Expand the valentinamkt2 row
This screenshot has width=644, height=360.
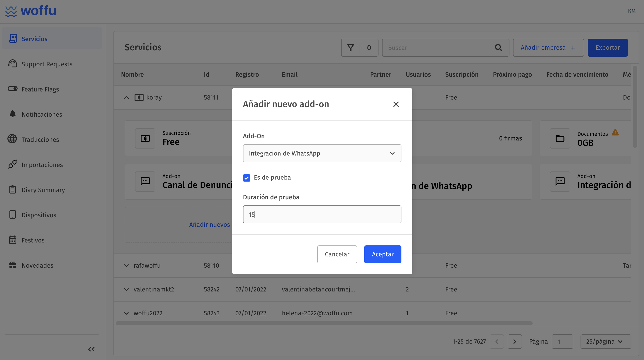[x=126, y=289]
